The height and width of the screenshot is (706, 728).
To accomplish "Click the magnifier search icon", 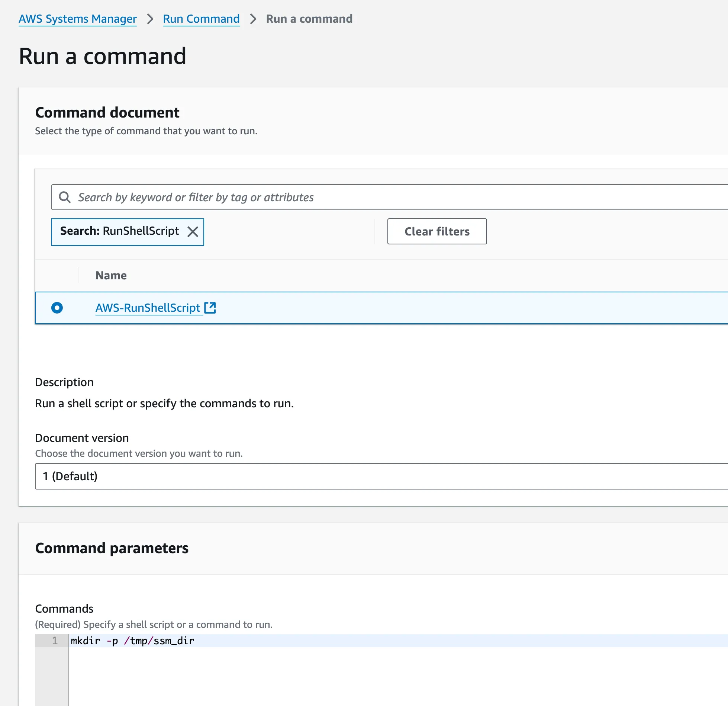I will pos(65,197).
